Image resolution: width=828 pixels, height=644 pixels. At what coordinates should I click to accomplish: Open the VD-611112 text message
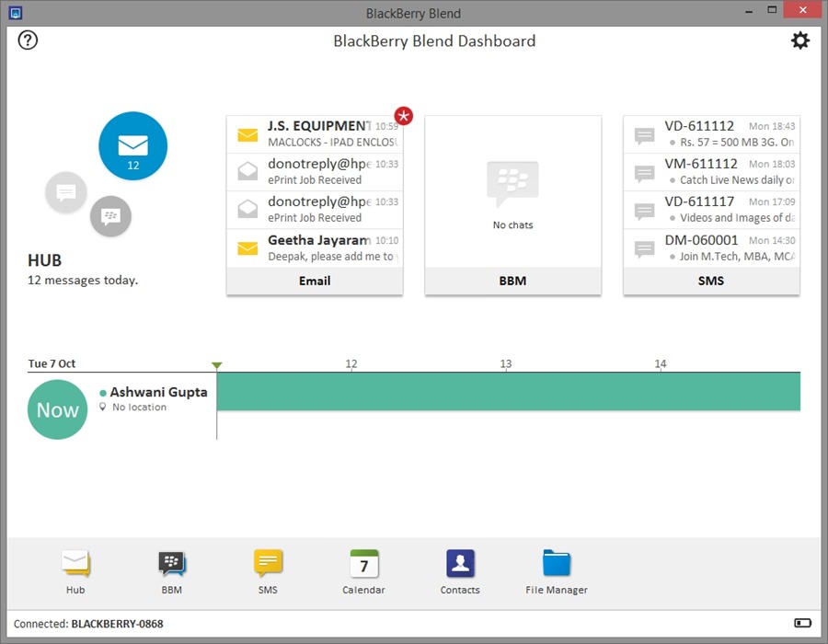[711, 134]
